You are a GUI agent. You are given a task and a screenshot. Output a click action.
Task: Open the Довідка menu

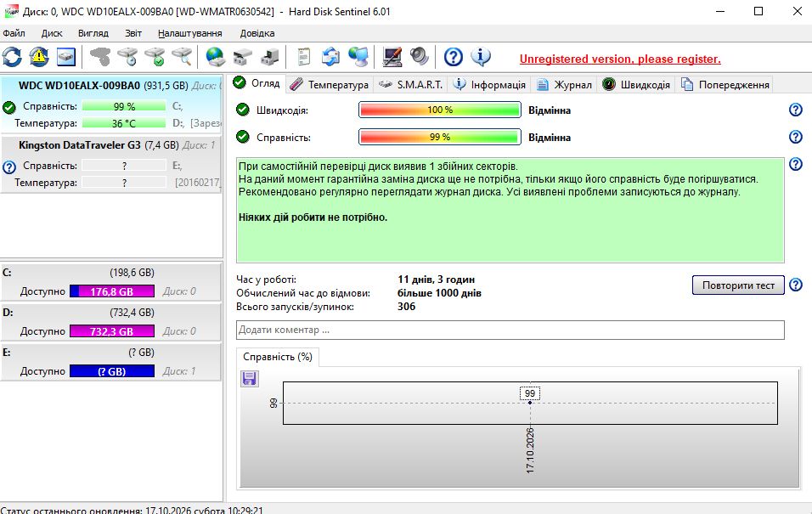pos(257,33)
